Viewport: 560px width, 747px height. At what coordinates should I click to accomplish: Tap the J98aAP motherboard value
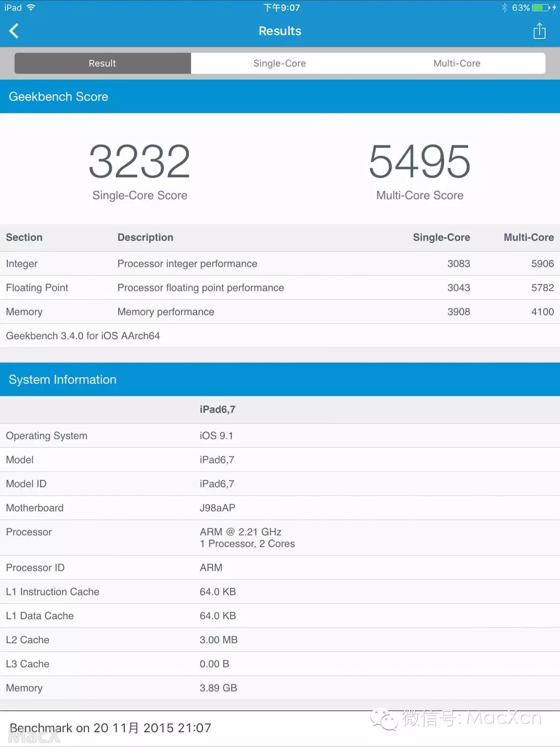tap(218, 508)
